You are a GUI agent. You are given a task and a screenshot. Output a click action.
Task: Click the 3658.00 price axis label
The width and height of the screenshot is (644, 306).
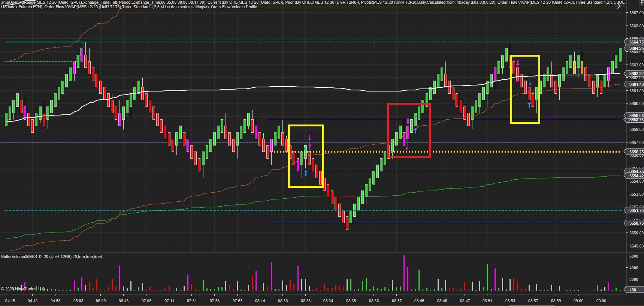pyautogui.click(x=636, y=129)
